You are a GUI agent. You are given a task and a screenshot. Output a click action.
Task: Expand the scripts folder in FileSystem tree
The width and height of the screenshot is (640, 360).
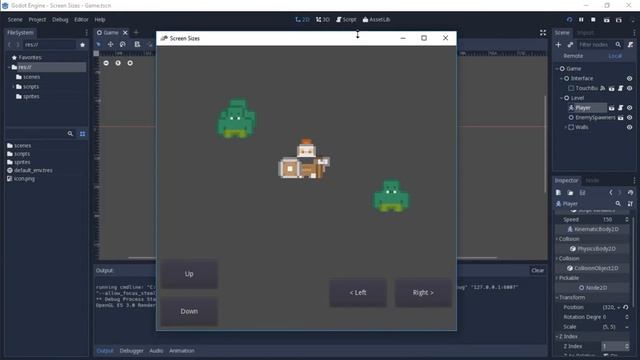click(13, 87)
